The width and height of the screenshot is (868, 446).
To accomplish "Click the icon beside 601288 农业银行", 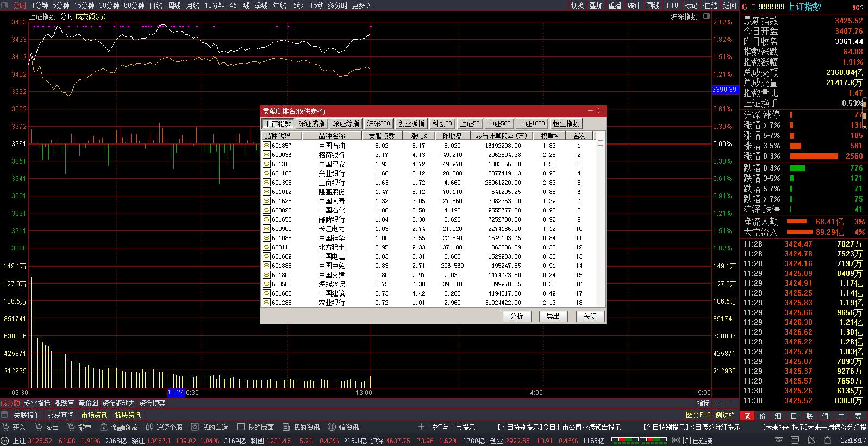I will pyautogui.click(x=266, y=303).
